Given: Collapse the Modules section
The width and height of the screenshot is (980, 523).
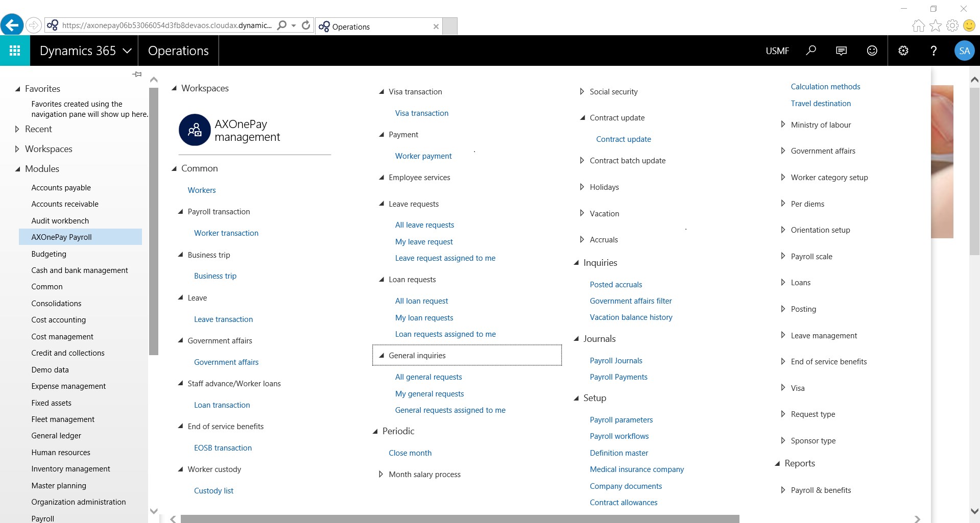Looking at the screenshot, I should [x=17, y=169].
